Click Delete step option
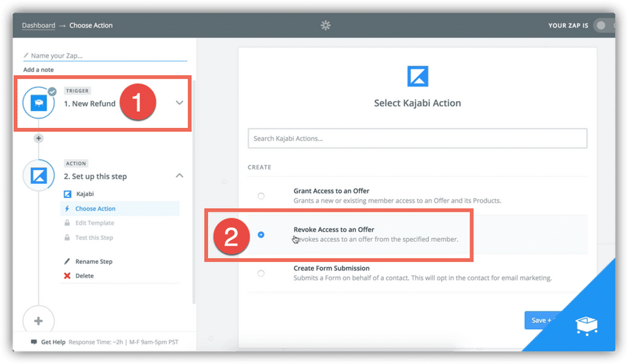 [x=84, y=276]
